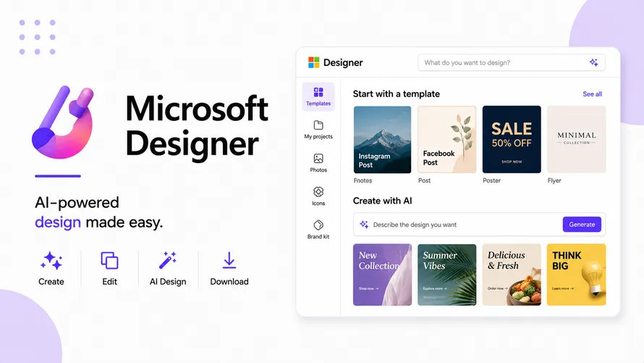Click the Designer title in the app header

point(343,62)
